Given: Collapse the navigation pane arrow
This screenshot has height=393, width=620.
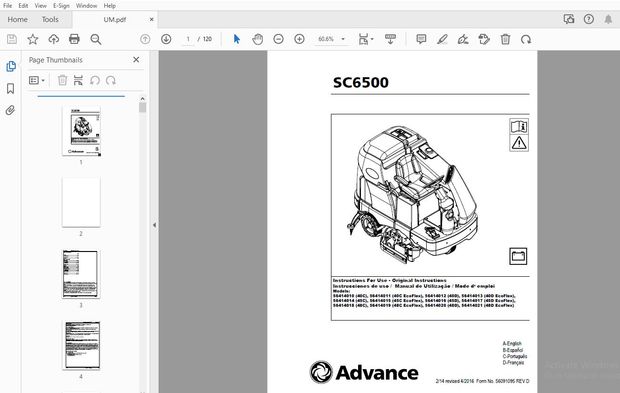Looking at the screenshot, I should (x=154, y=225).
